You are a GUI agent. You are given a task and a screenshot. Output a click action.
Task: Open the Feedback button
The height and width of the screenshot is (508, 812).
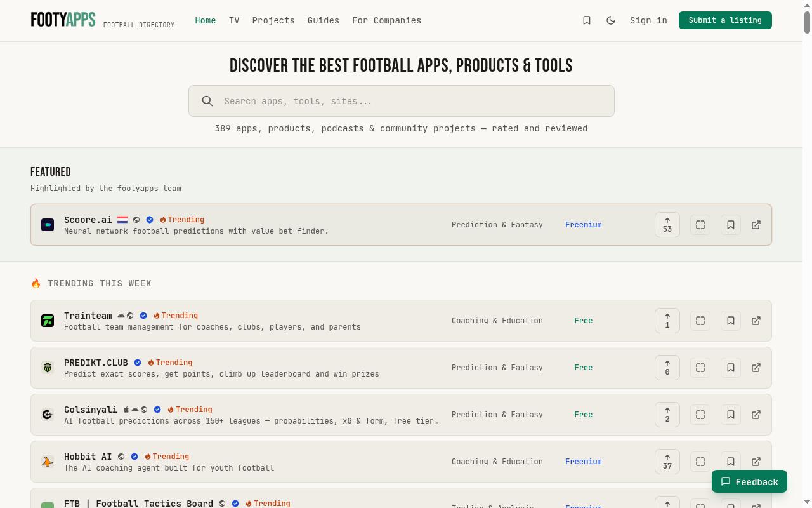[x=749, y=481]
